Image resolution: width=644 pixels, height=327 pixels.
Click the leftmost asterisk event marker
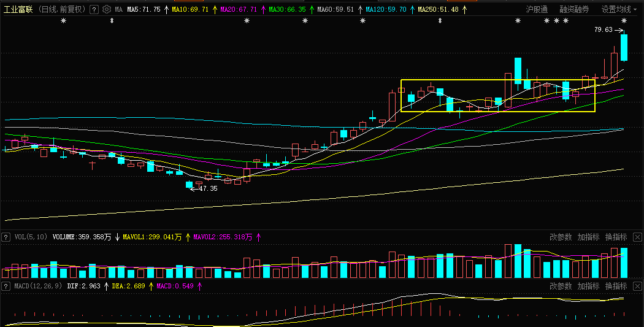click(x=63, y=20)
